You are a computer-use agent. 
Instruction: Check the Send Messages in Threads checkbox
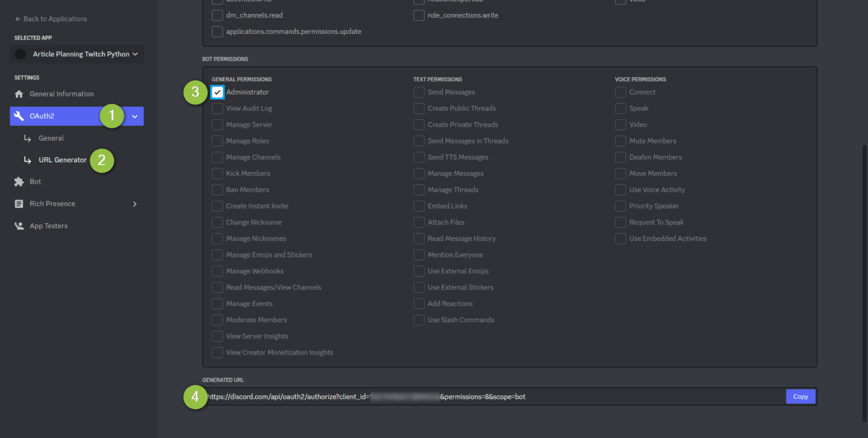pyautogui.click(x=419, y=141)
